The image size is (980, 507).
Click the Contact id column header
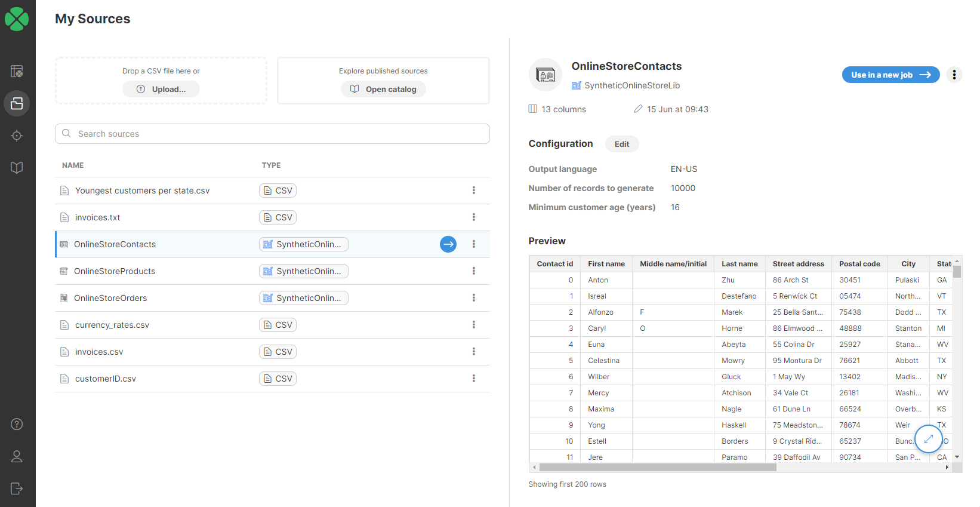(555, 264)
